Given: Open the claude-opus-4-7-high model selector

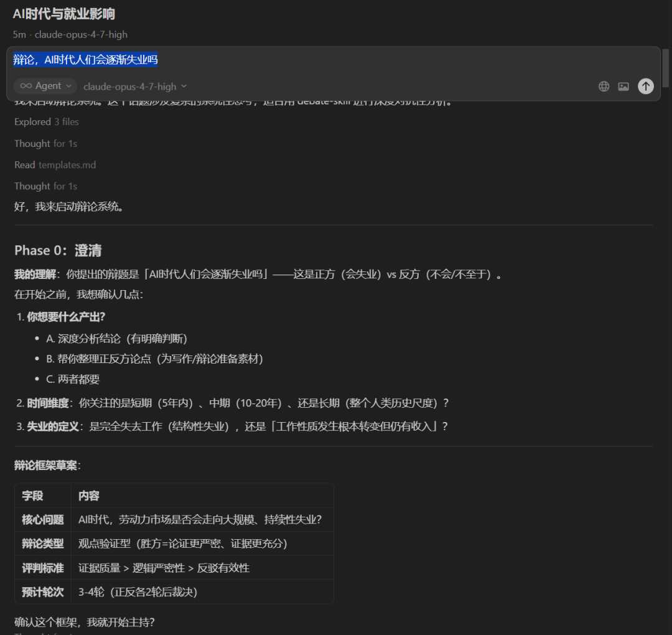Looking at the screenshot, I should tap(135, 87).
